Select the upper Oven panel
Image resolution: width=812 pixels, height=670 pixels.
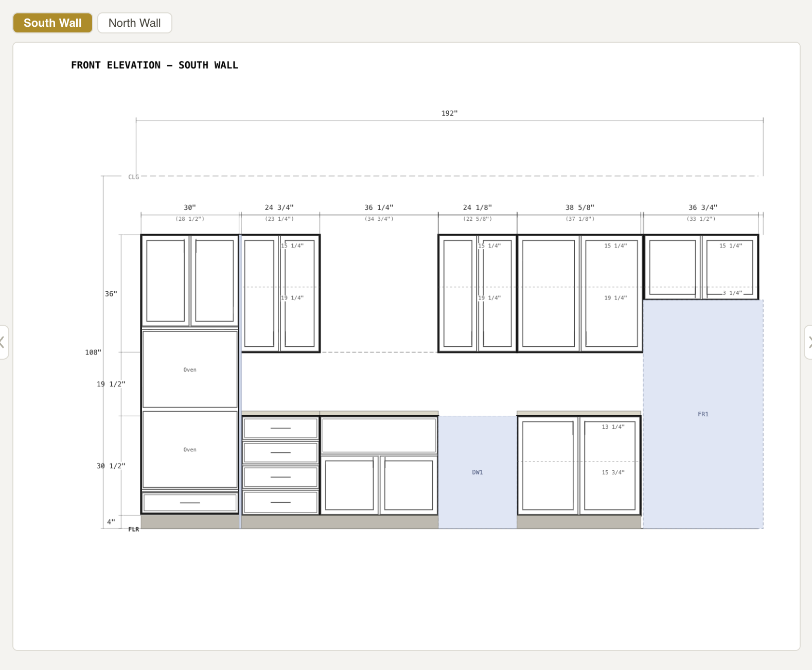pos(190,369)
